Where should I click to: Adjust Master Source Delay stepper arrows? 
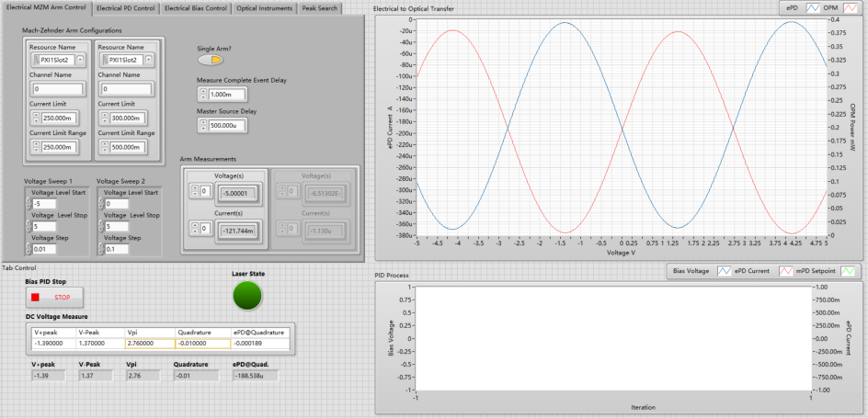click(202, 126)
